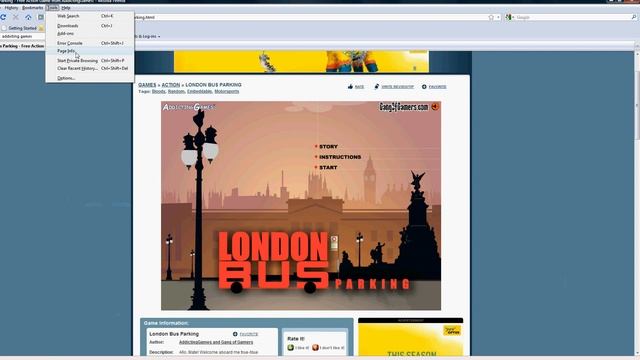Click the red I don't like it icon
Screen dimensions: 640x360
[x=315, y=347]
